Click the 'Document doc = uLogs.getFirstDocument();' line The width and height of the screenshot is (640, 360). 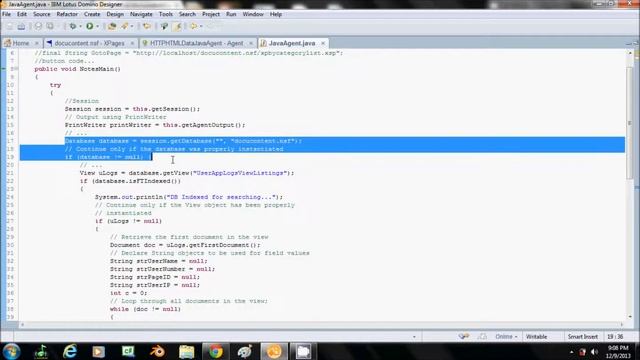coord(185,245)
